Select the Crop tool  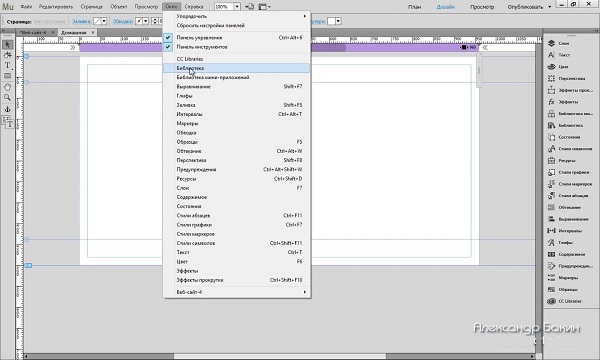pos(7,55)
